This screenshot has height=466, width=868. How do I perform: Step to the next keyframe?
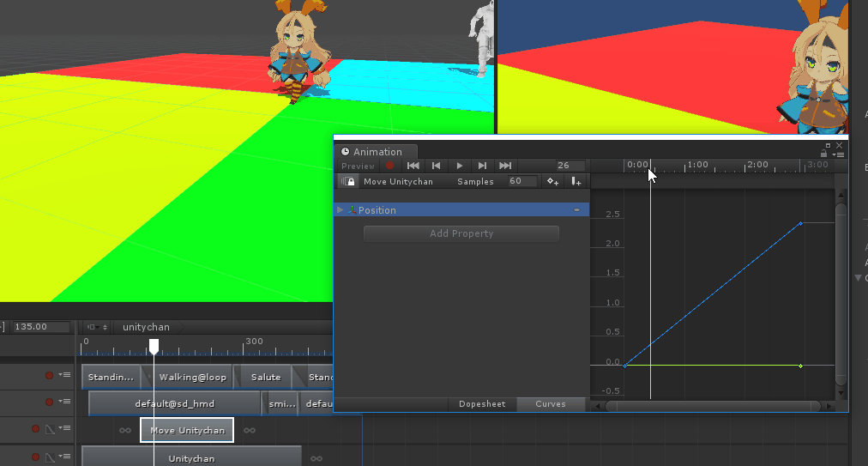tap(482, 166)
